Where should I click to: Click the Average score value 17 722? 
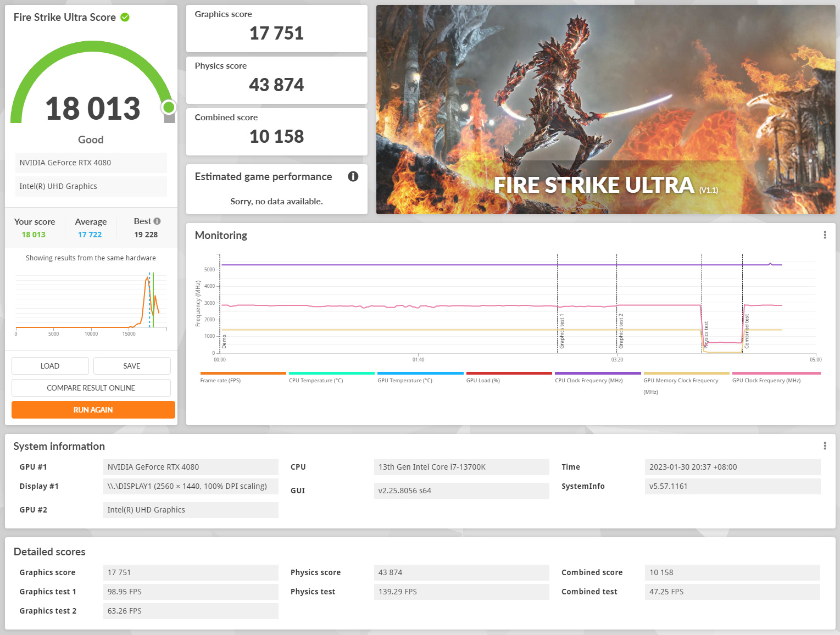pyautogui.click(x=90, y=235)
